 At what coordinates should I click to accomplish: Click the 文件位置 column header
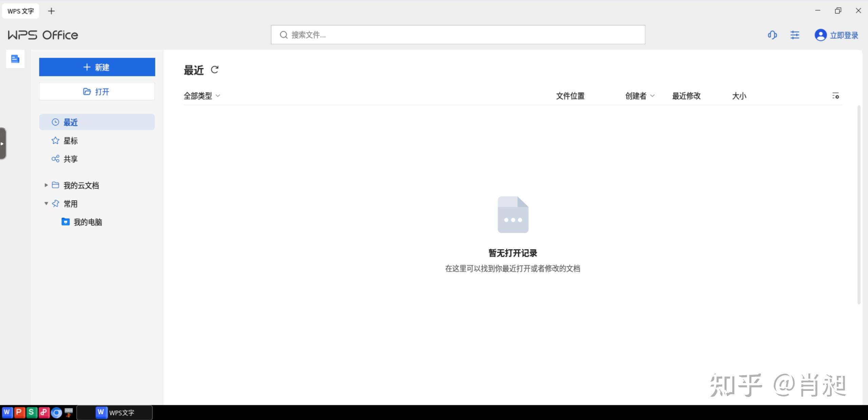coord(570,96)
